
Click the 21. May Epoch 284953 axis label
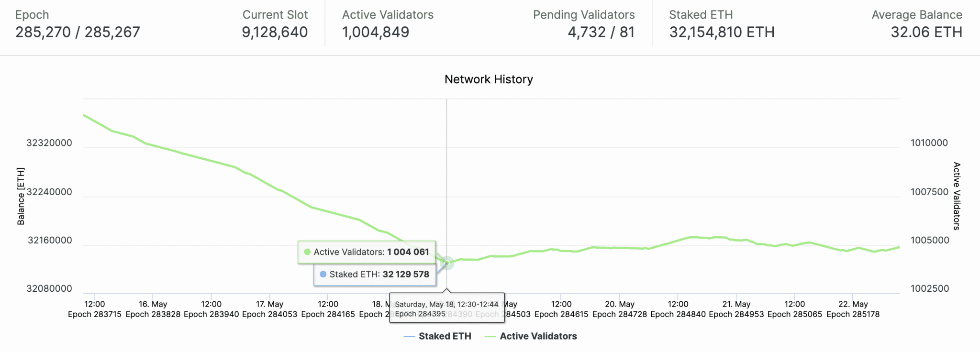pyautogui.click(x=736, y=309)
